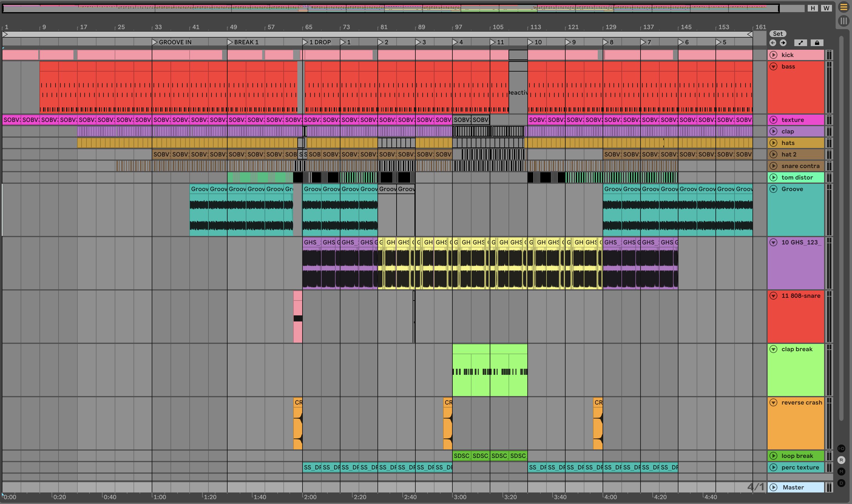This screenshot has width=852, height=504.
Task: Click the H optimize height button
Action: tap(813, 8)
